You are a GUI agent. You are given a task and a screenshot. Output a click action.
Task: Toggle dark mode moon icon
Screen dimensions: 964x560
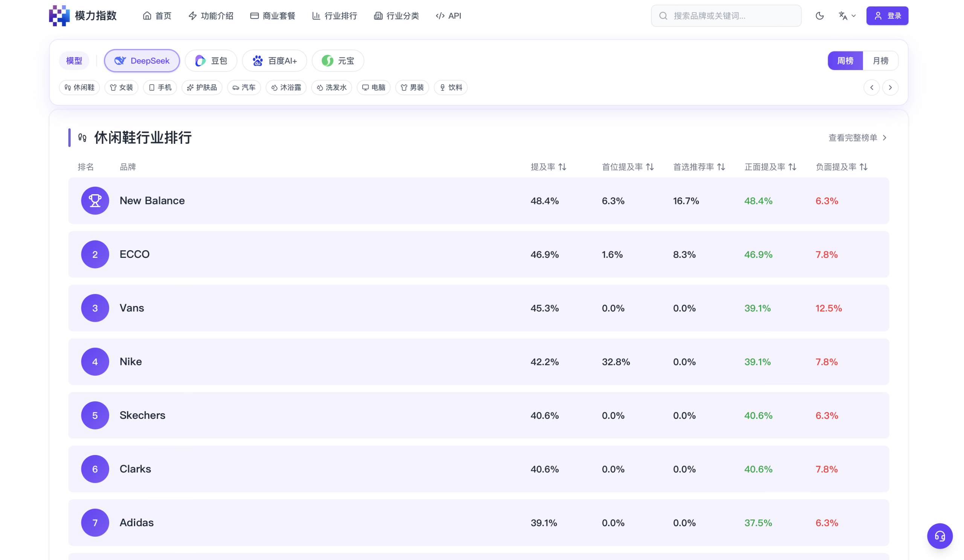819,16
